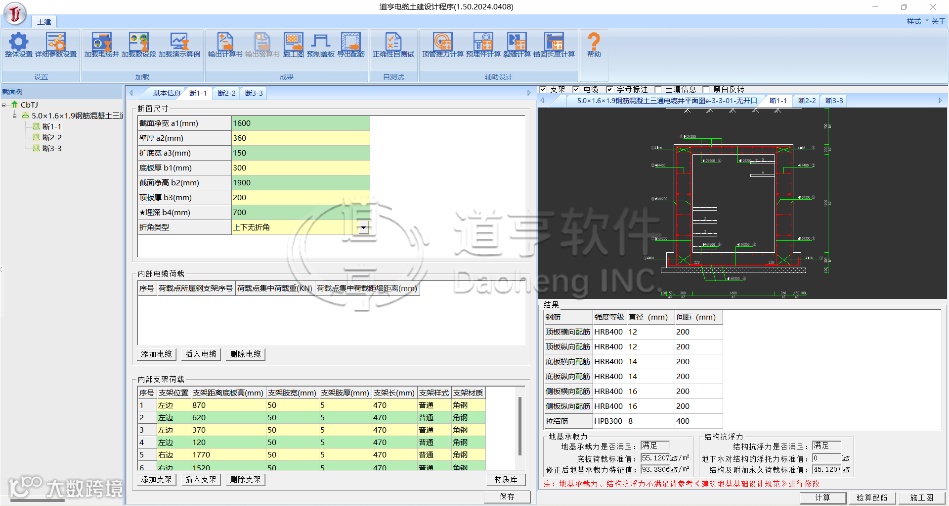Open the 折角类型 dropdown arrow
The width and height of the screenshot is (949, 506).
click(363, 228)
